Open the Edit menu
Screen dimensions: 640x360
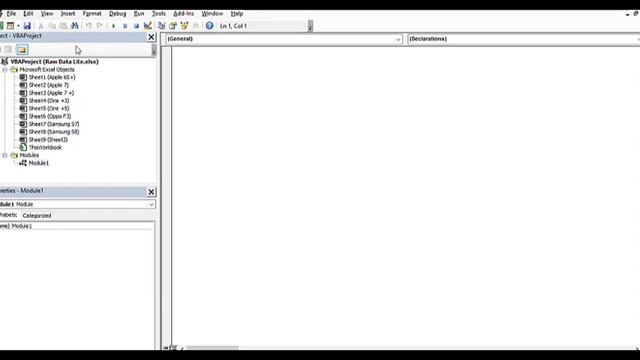pyautogui.click(x=28, y=13)
